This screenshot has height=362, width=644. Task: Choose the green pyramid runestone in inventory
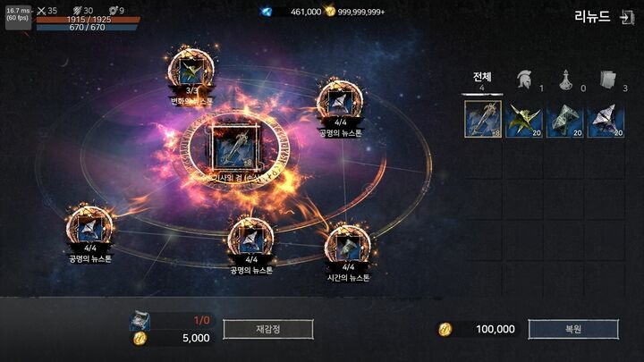[564, 120]
